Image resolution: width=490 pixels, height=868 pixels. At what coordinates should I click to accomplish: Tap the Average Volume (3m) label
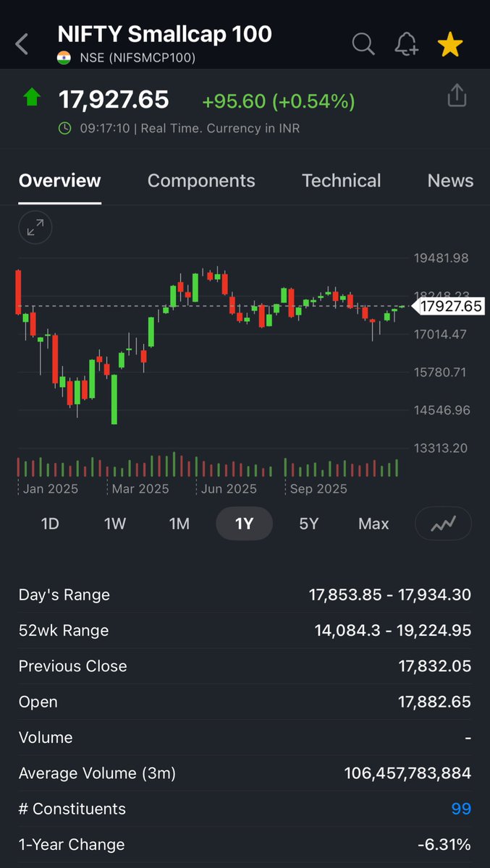(97, 773)
